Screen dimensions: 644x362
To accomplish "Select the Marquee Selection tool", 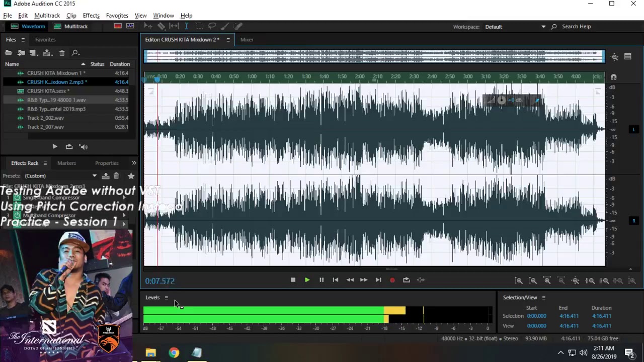I will 200,26.
